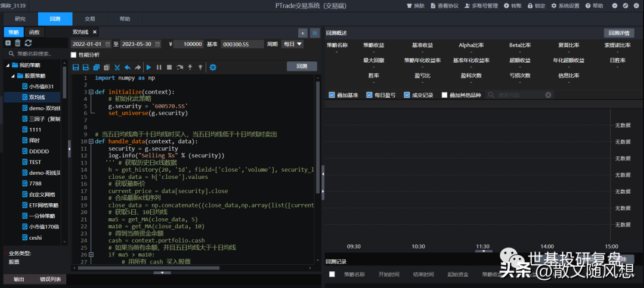Uncheck 成交记录 checkbox

pyautogui.click(x=407, y=95)
